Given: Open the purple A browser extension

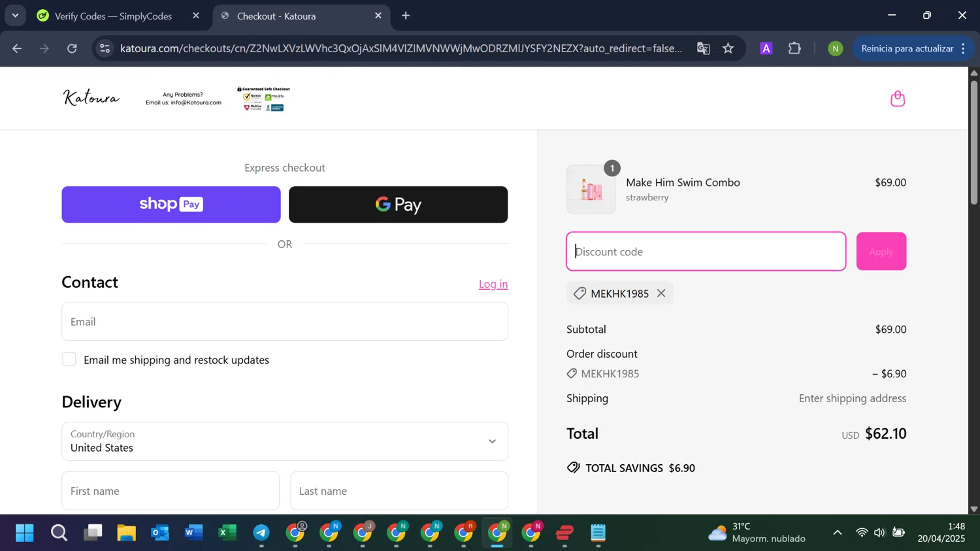Looking at the screenshot, I should click(766, 48).
